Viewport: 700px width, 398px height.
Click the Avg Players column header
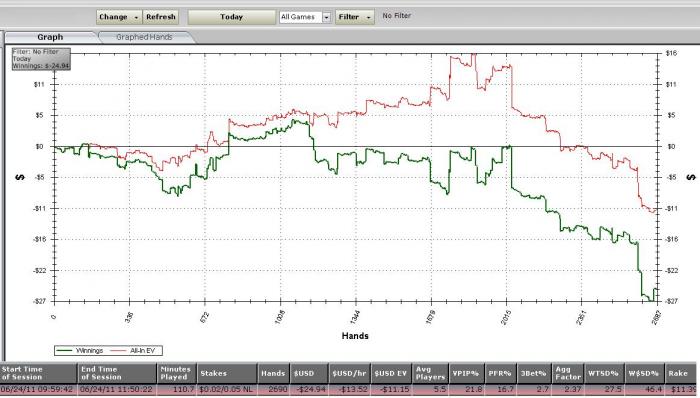point(430,373)
